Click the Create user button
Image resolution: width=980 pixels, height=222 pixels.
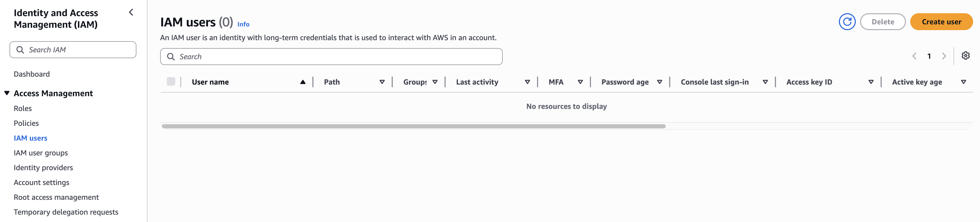click(941, 22)
